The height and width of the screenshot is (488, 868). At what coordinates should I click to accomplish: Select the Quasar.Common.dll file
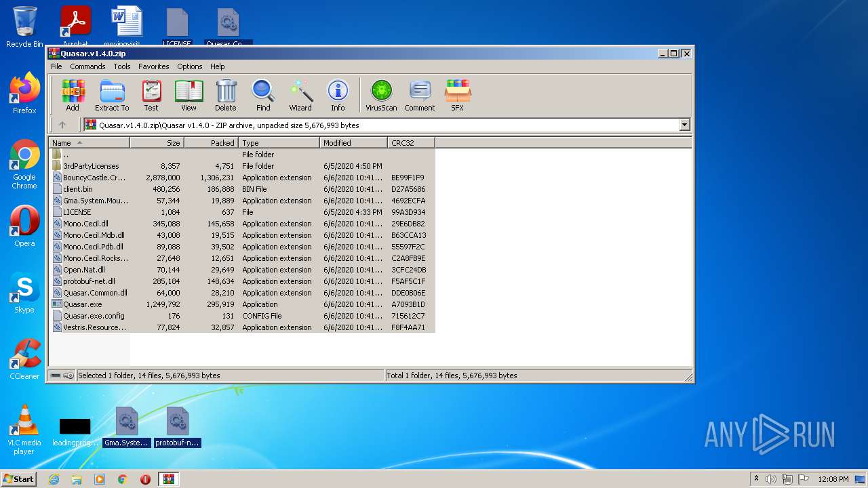(242, 293)
